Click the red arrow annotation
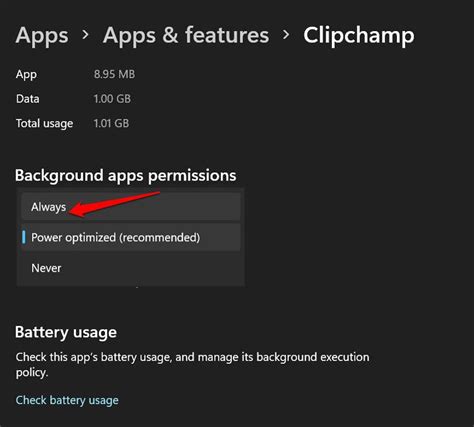The image size is (474, 427). (114, 204)
